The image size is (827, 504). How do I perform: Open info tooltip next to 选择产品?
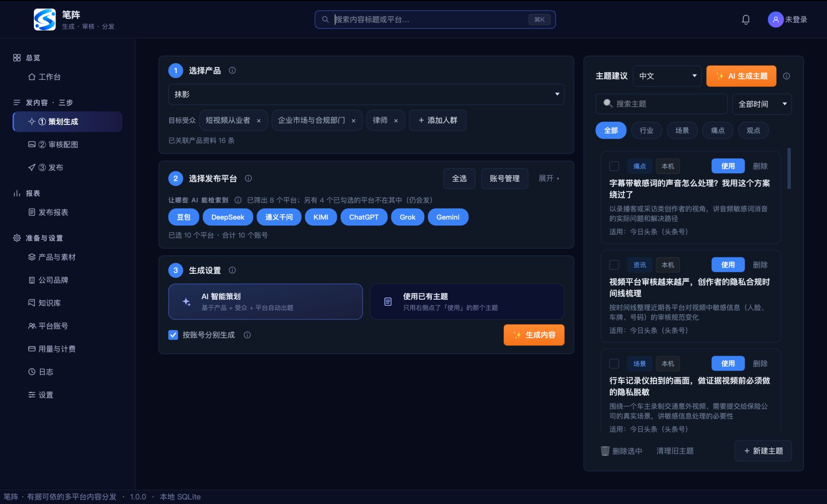pyautogui.click(x=232, y=70)
